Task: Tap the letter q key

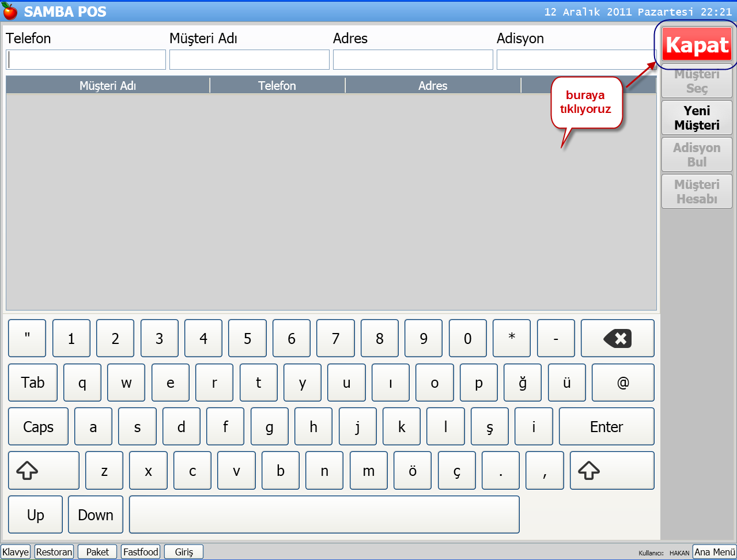Action: (x=82, y=383)
